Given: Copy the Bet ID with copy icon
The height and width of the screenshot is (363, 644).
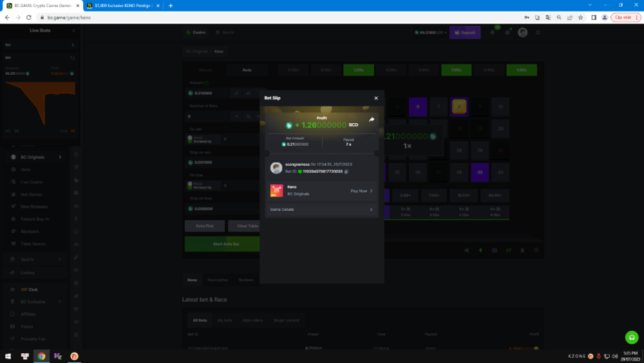Looking at the screenshot, I should [x=346, y=172].
